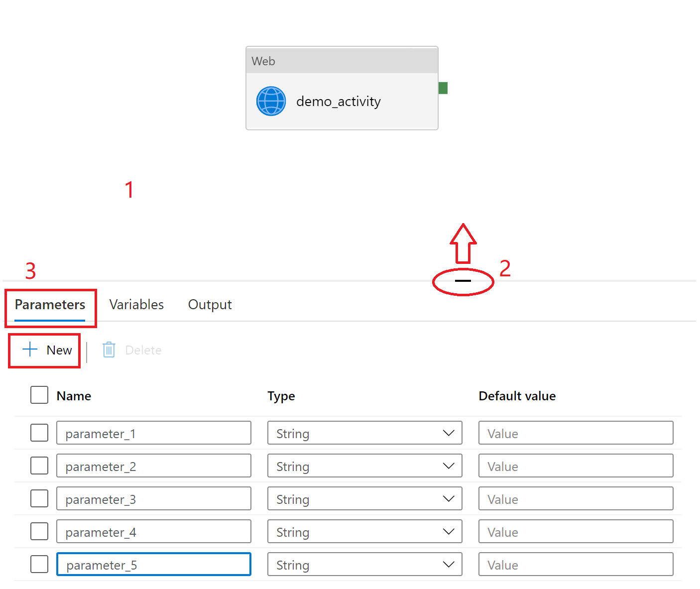Switch to the Variables tab

[x=136, y=304]
